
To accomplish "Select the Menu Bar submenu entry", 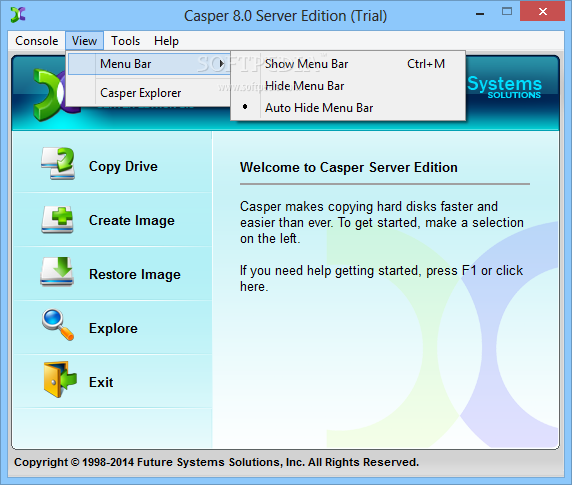I will click(x=149, y=64).
